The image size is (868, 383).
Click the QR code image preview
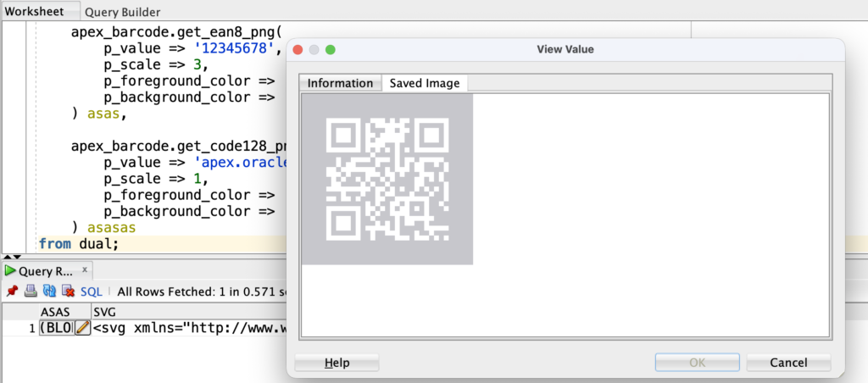[387, 179]
